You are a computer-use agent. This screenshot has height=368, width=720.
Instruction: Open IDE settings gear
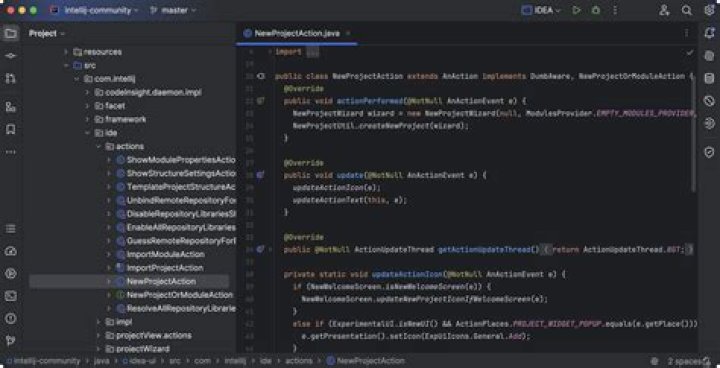click(709, 10)
